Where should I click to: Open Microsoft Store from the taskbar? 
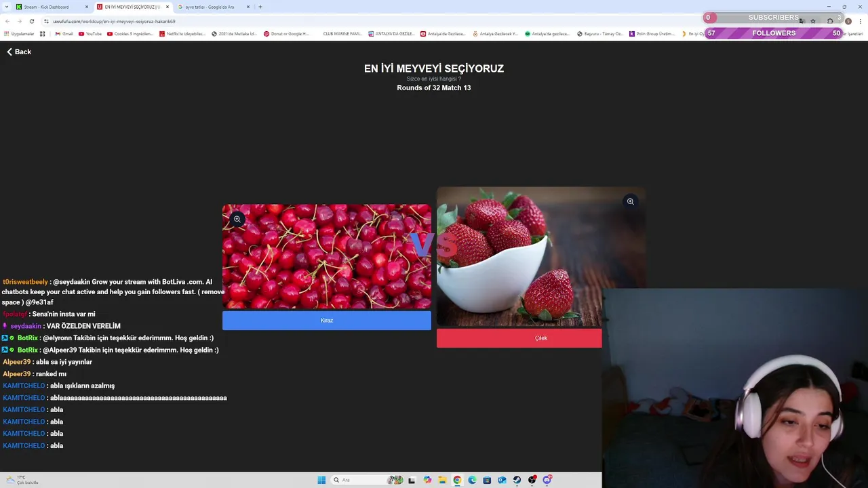tap(487, 480)
